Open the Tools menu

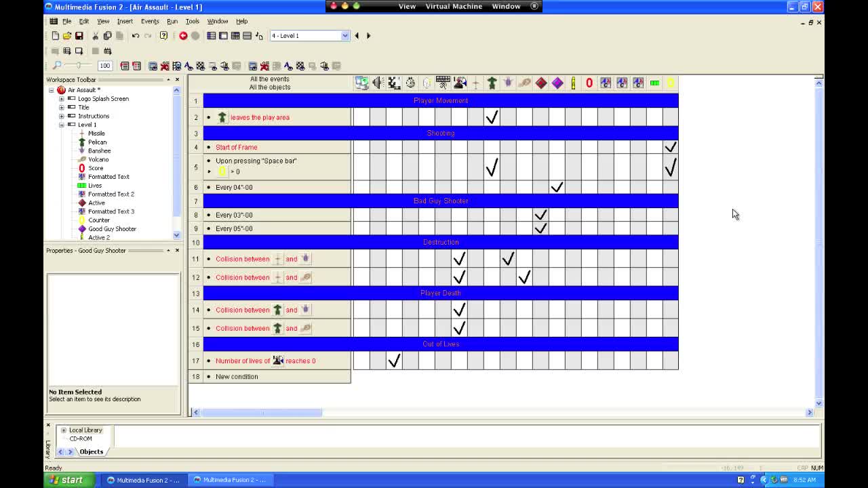click(x=193, y=22)
